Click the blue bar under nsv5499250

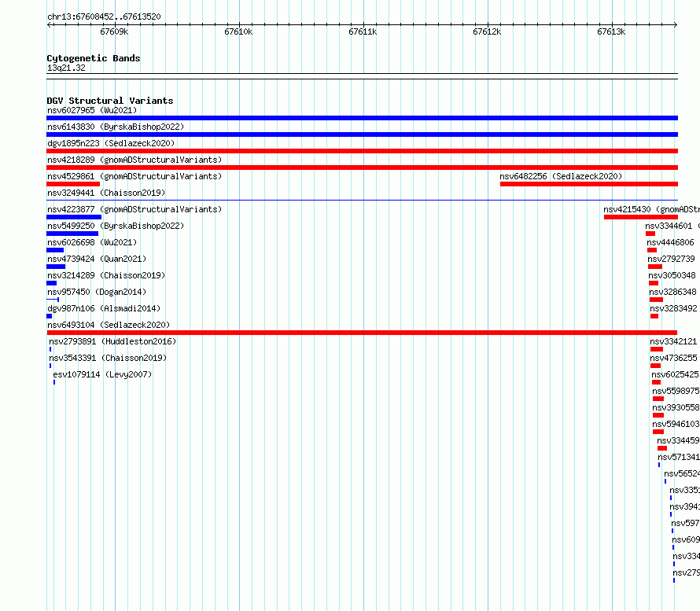click(x=72, y=234)
